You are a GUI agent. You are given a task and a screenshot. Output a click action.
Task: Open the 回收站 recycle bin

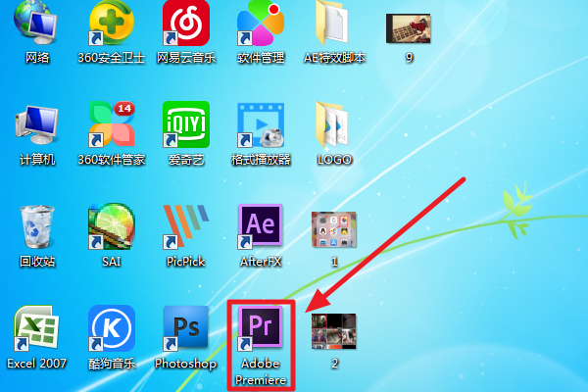click(x=36, y=226)
